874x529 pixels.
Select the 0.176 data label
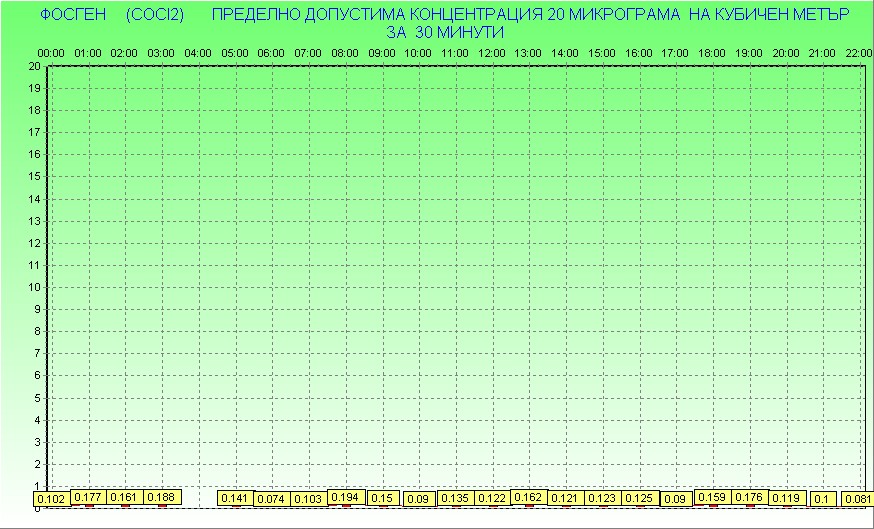(749, 497)
